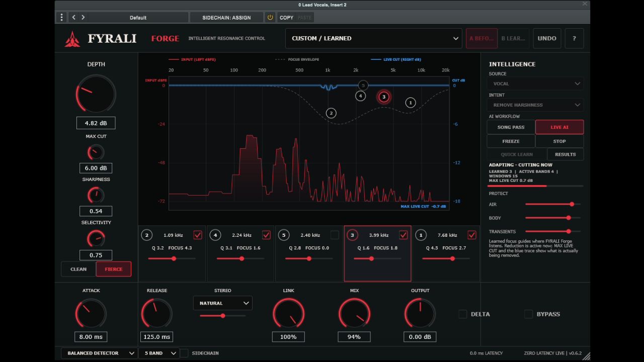Click the FYRALI flame logo

(72, 39)
